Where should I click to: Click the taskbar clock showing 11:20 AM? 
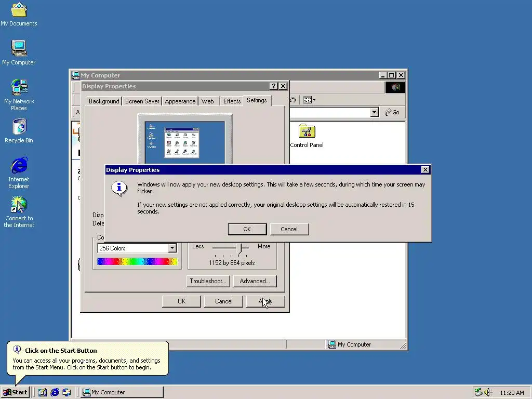point(512,393)
